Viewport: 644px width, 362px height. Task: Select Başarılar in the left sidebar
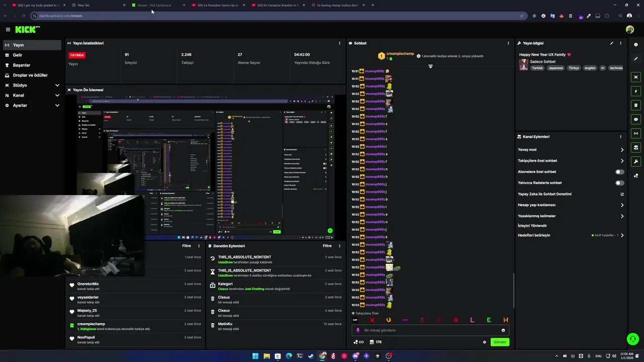click(31, 65)
